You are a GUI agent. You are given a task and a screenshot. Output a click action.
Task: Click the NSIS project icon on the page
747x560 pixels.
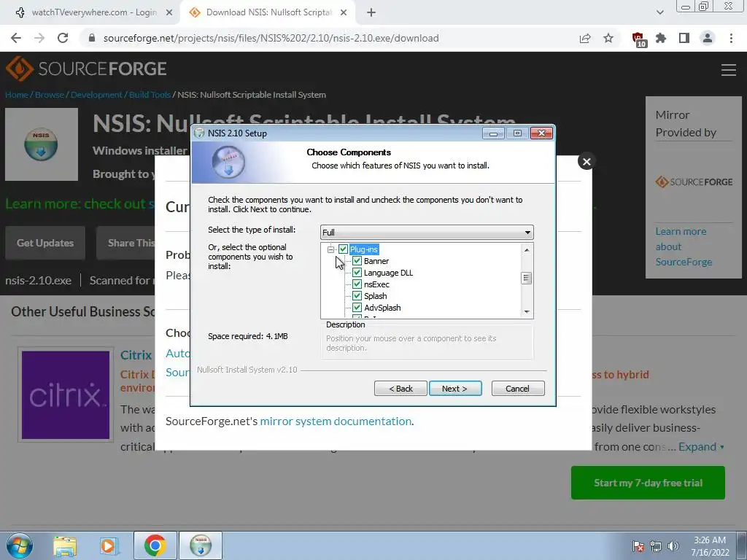[x=42, y=144]
